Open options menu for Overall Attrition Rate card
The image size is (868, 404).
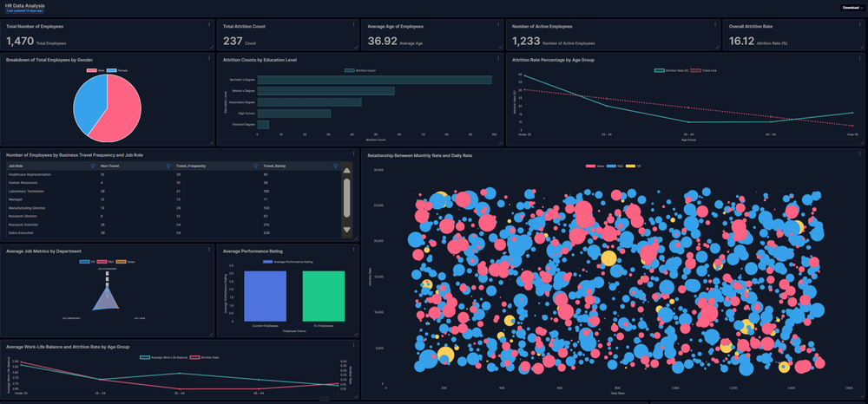pyautogui.click(x=860, y=25)
